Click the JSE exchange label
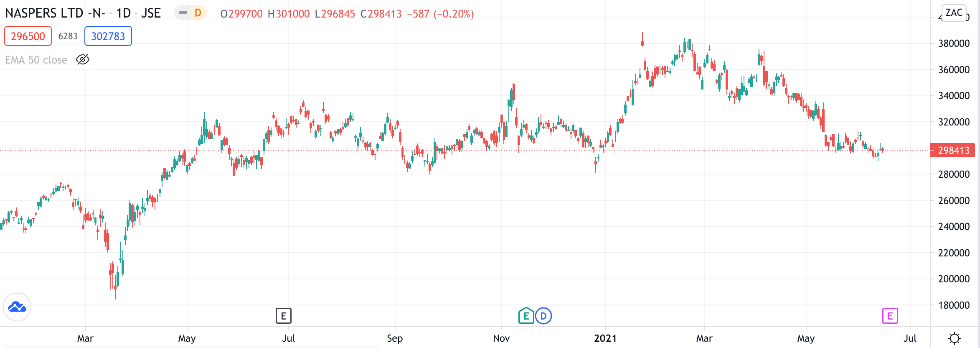This screenshot has height=348, width=980. pos(151,13)
